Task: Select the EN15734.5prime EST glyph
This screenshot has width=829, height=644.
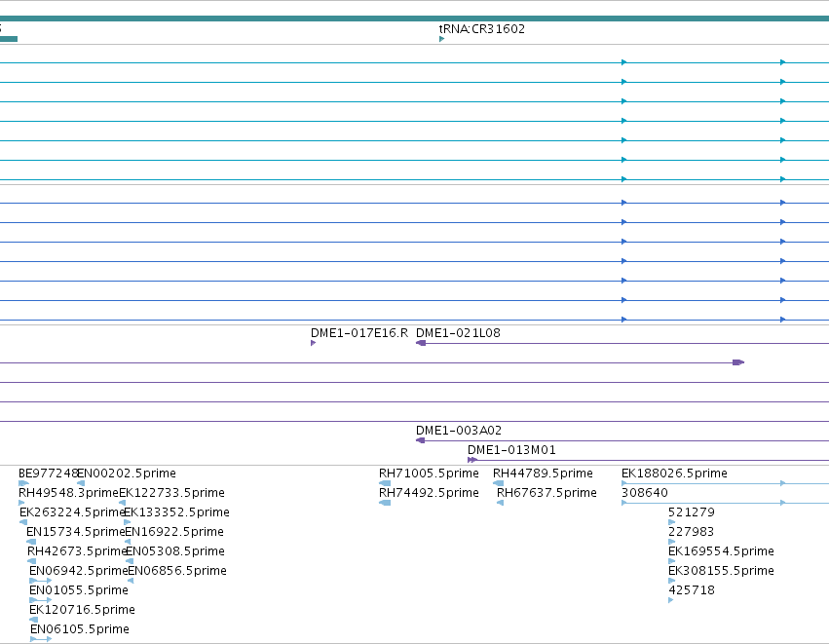Action: coord(31,542)
